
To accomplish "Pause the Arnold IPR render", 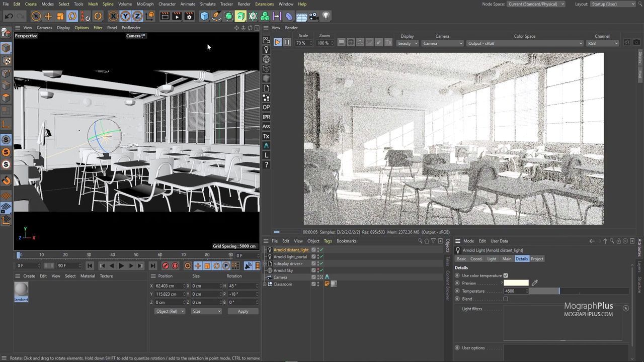I will [287, 43].
